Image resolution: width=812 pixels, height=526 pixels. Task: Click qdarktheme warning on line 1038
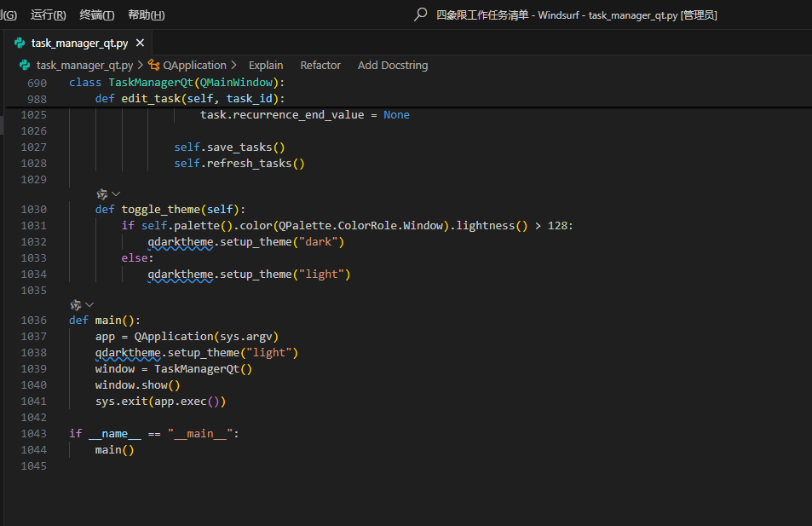pos(128,353)
